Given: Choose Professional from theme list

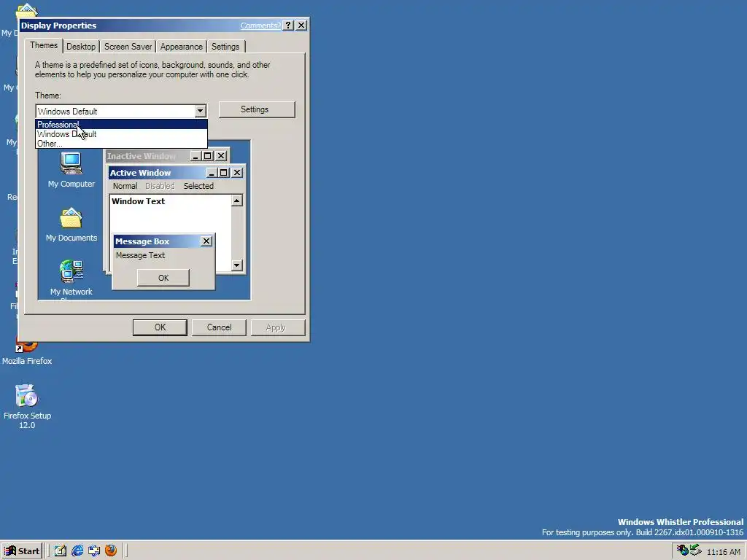Looking at the screenshot, I should pos(122,124).
